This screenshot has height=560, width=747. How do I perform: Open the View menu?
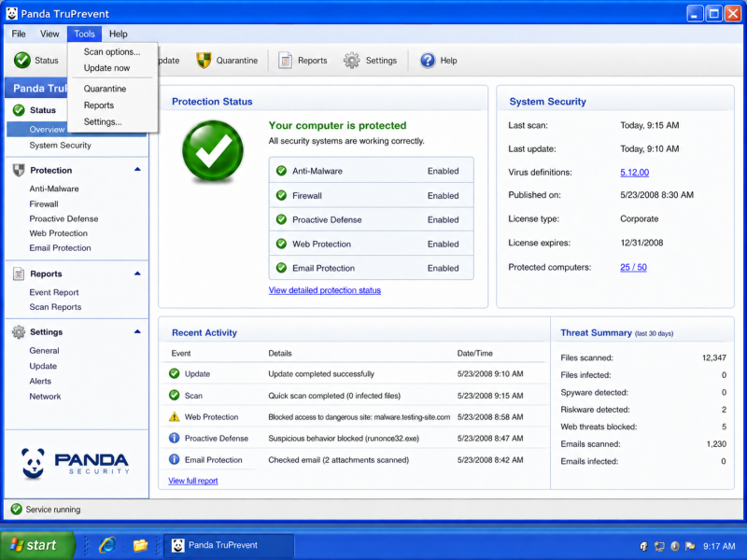pos(49,34)
